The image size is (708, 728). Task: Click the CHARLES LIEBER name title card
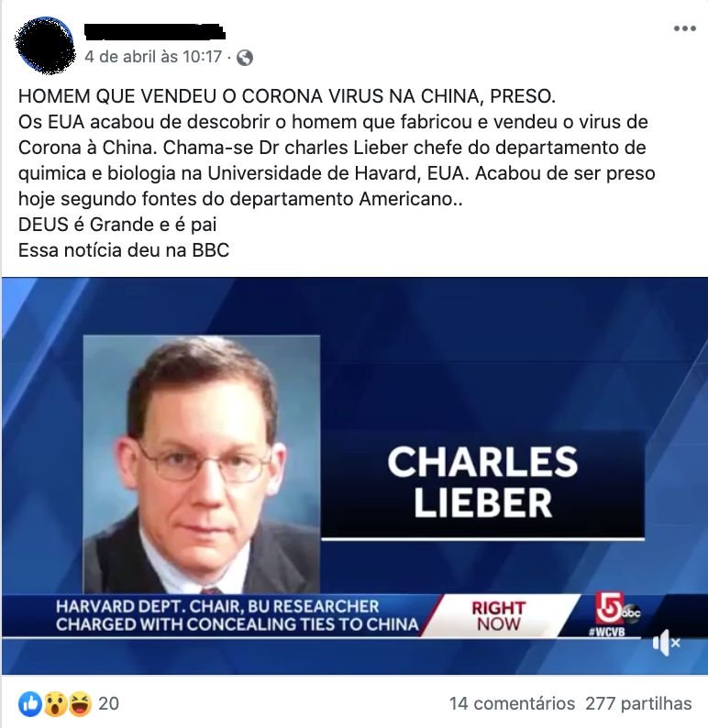(x=482, y=483)
